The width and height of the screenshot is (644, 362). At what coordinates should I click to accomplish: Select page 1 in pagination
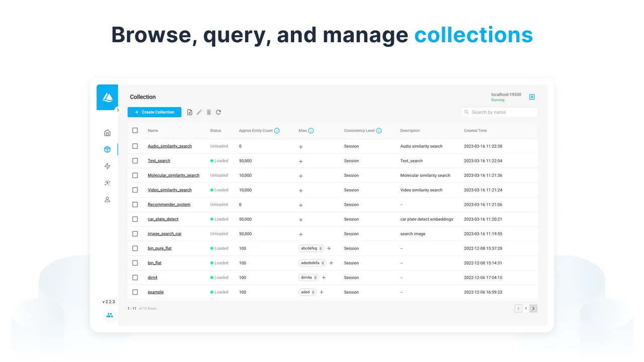pyautogui.click(x=526, y=309)
